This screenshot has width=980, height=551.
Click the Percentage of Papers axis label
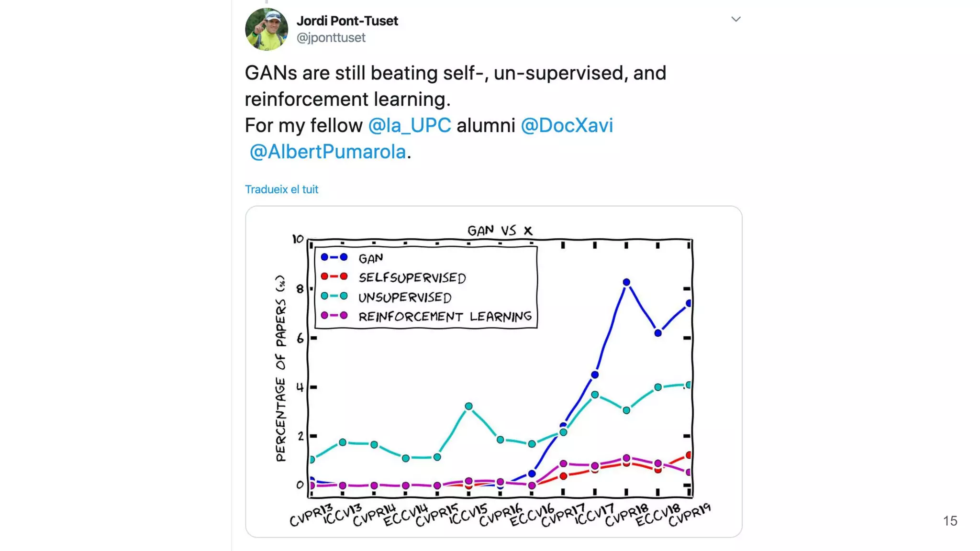280,368
